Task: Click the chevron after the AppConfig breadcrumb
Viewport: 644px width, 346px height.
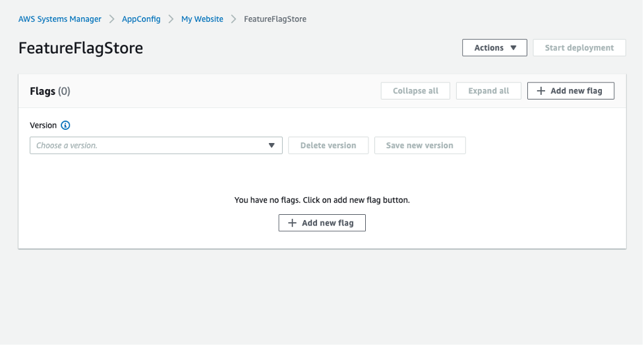Action: pyautogui.click(x=171, y=19)
